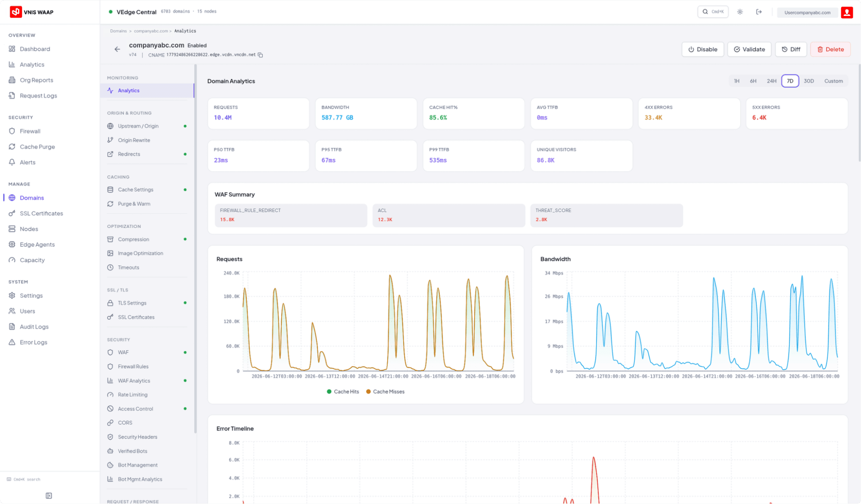This screenshot has height=504, width=861.
Task: Open Cache Purge in Security section
Action: 37,147
